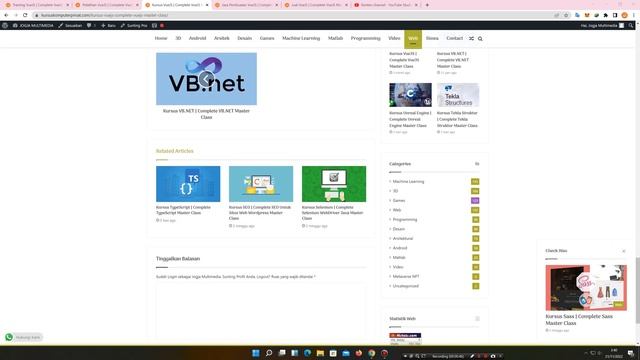Open the Tekla Structures course thumbnail
Screen dimensions: 640x360
[x=458, y=95]
